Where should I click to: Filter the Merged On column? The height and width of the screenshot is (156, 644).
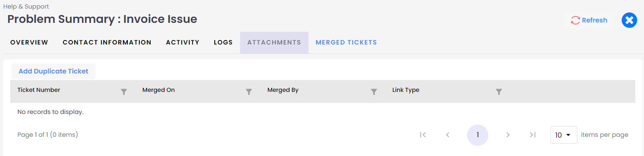click(x=249, y=92)
